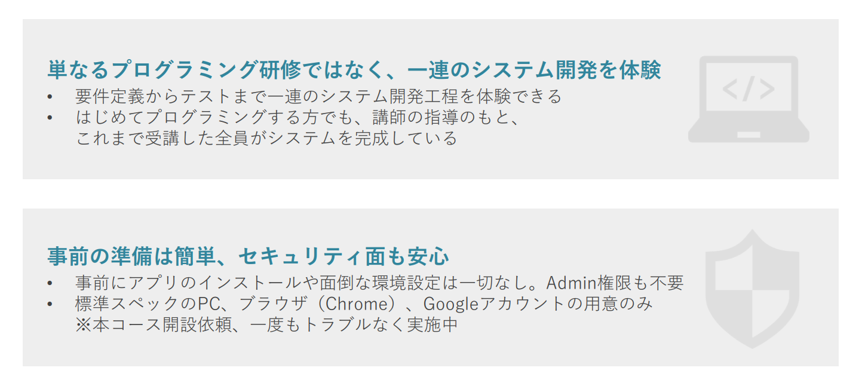Click the phrase 一連のシステム開発を体験 in heading
This screenshot has height=386, width=868.
[x=534, y=70]
